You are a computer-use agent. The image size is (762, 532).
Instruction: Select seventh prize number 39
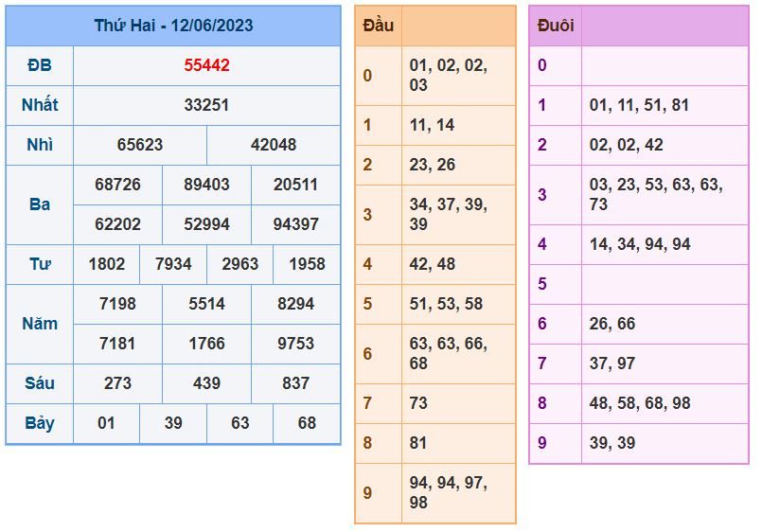(173, 423)
